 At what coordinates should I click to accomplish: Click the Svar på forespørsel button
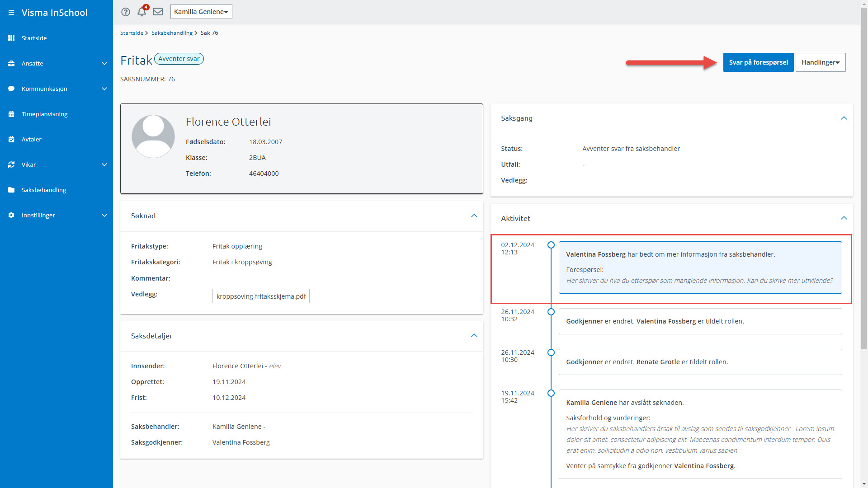pos(758,62)
